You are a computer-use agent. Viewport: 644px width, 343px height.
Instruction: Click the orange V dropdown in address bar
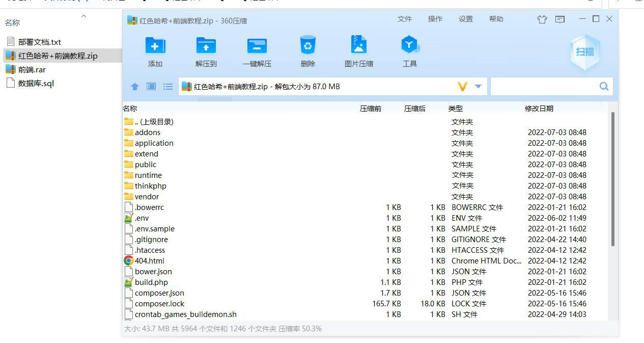(x=462, y=87)
